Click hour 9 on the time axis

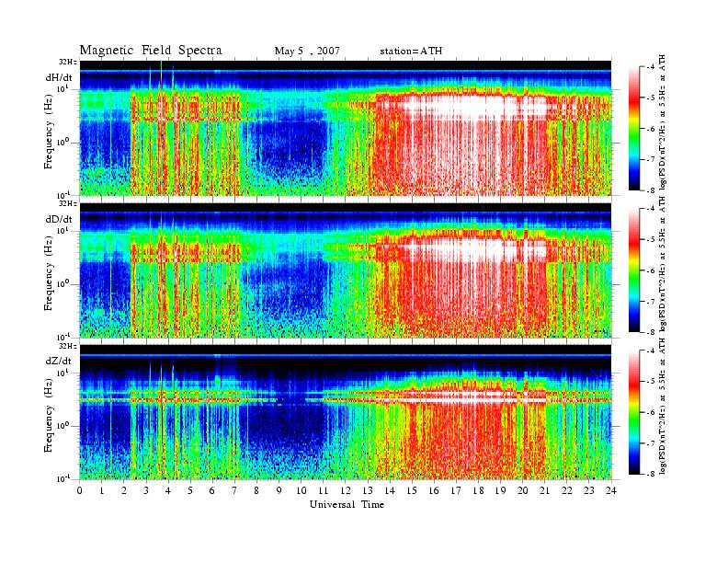click(279, 490)
